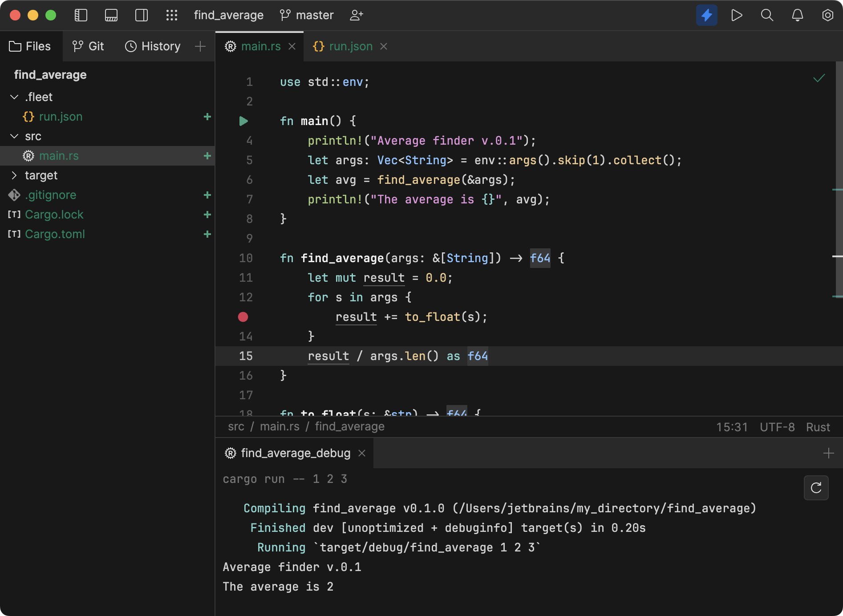Open the notifications bell
Viewport: 843px width, 616px height.
(797, 15)
